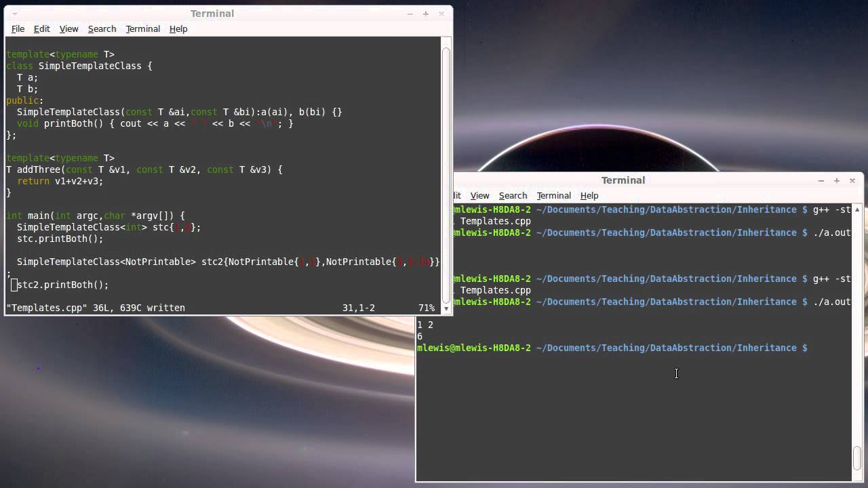
Task: Click the 'stc2.printBoth();' line
Action: pyautogui.click(x=63, y=285)
